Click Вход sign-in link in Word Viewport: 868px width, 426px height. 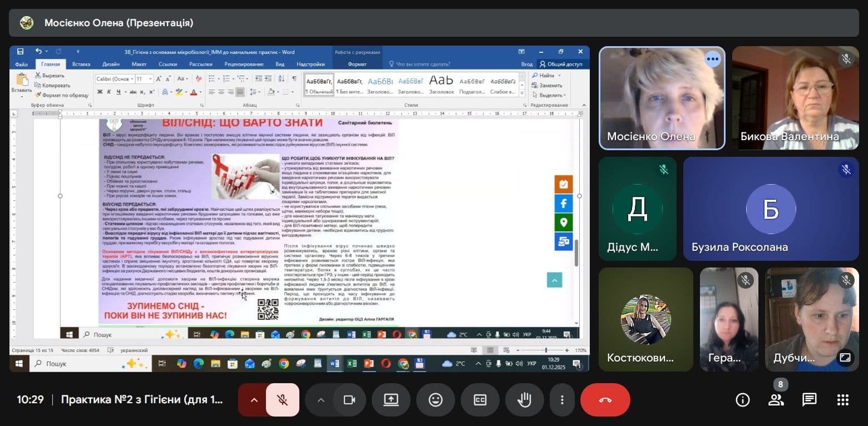tap(526, 64)
